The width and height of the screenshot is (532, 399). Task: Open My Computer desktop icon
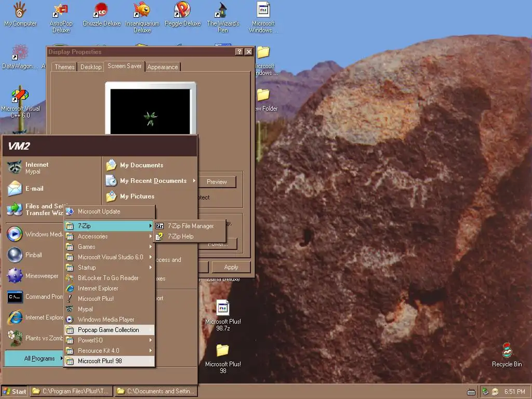tap(20, 15)
